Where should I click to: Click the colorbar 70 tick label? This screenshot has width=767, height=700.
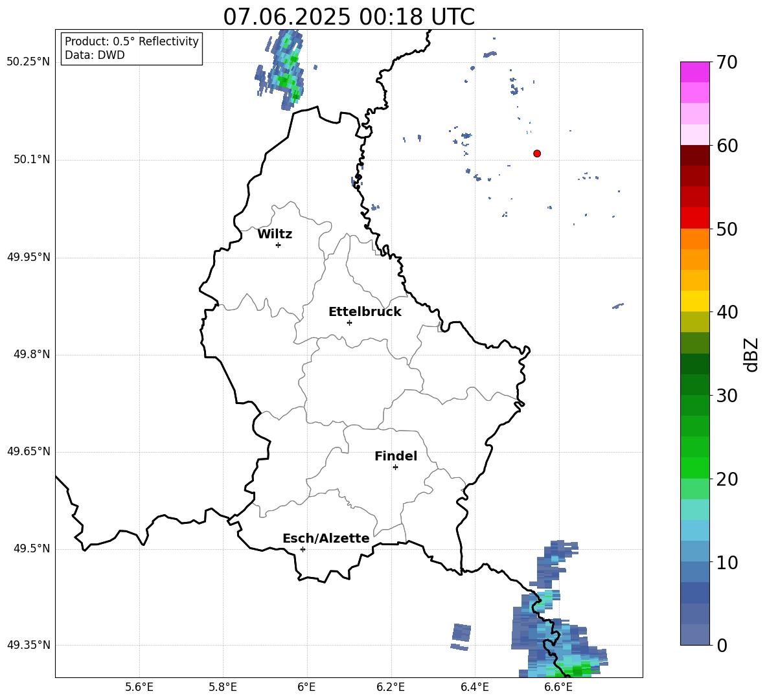pyautogui.click(x=727, y=62)
